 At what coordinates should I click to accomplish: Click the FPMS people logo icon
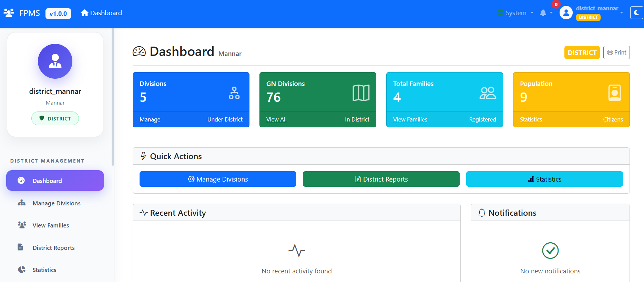pyautogui.click(x=9, y=13)
